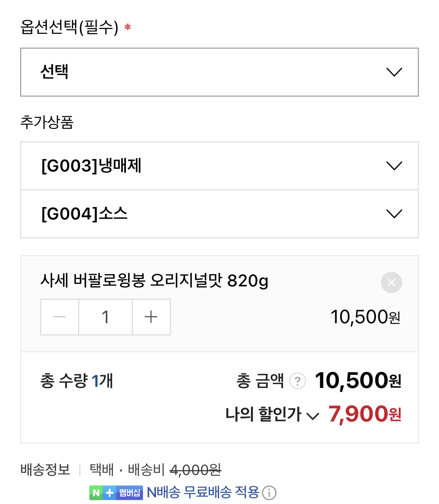Viewport: 439px width, 504px height.
Task: Expand the [G004]소스 additional product dropdown
Action: tap(219, 214)
